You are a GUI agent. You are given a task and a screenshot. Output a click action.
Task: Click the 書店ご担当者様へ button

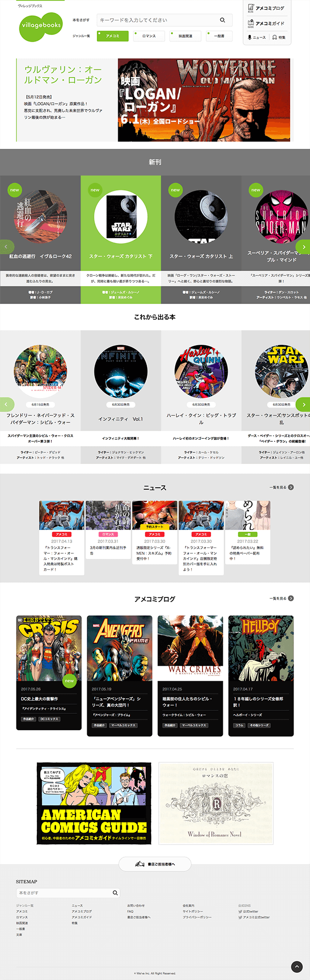click(155, 864)
